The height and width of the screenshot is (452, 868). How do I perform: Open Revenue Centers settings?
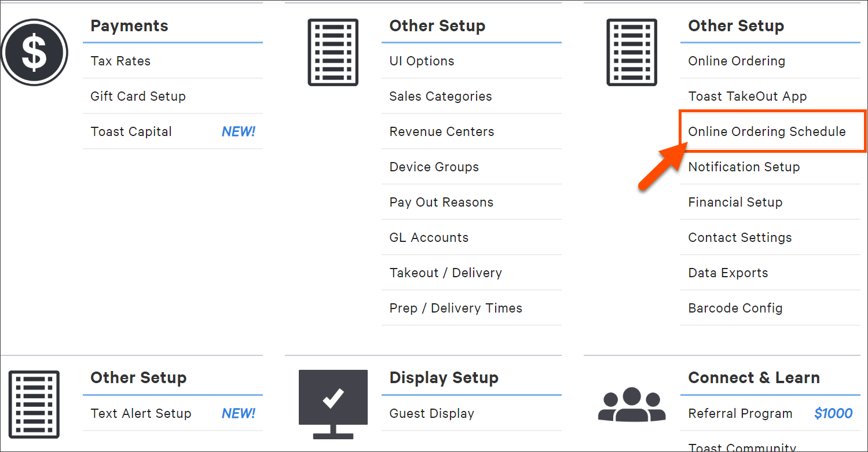click(x=442, y=131)
